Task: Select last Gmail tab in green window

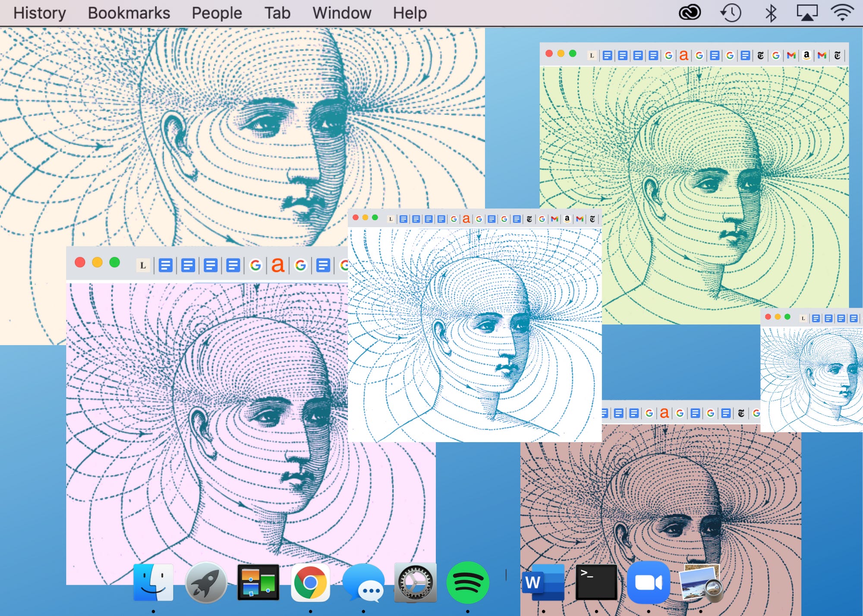Action: (822, 55)
